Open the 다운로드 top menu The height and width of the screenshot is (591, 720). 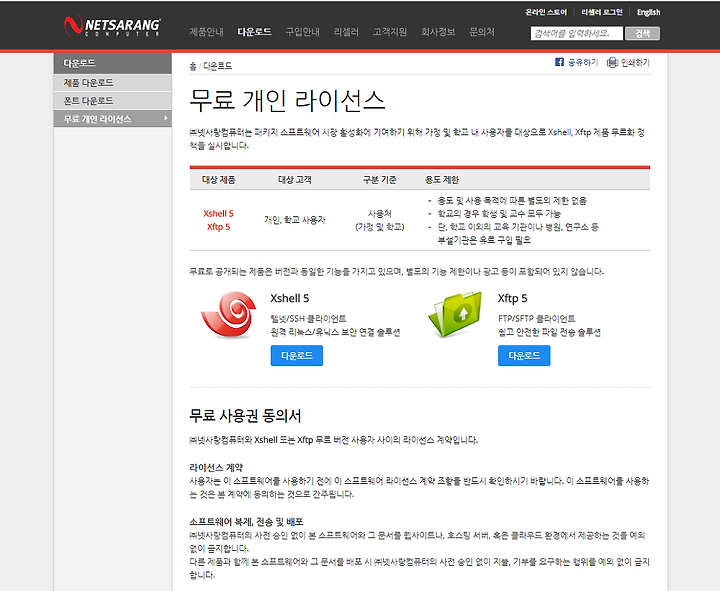254,32
